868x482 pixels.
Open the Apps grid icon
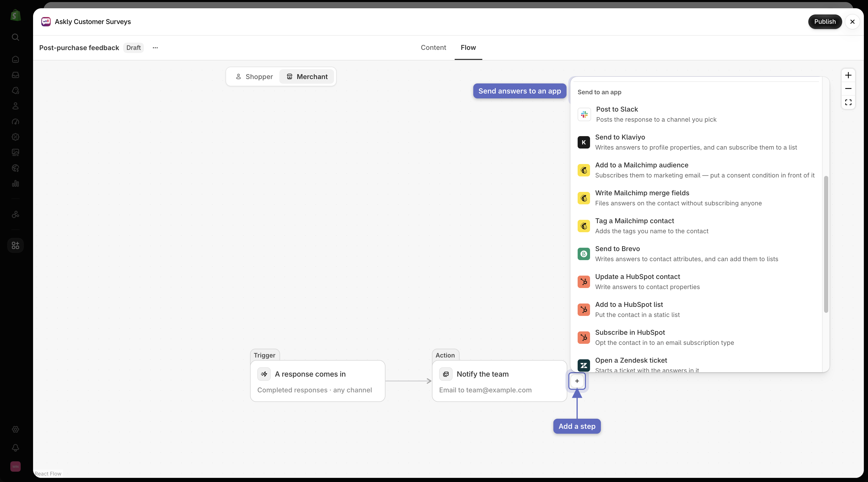(x=16, y=245)
